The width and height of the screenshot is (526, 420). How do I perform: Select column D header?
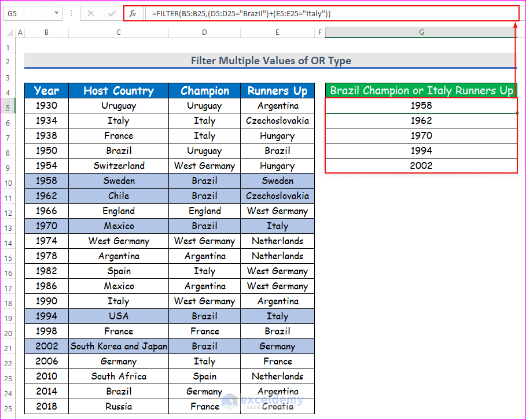(x=204, y=32)
